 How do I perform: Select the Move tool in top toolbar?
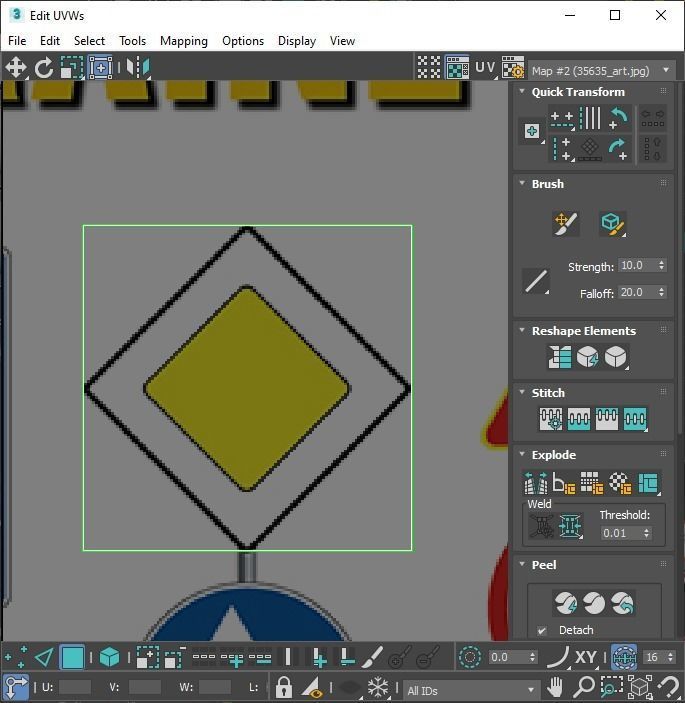tap(15, 68)
